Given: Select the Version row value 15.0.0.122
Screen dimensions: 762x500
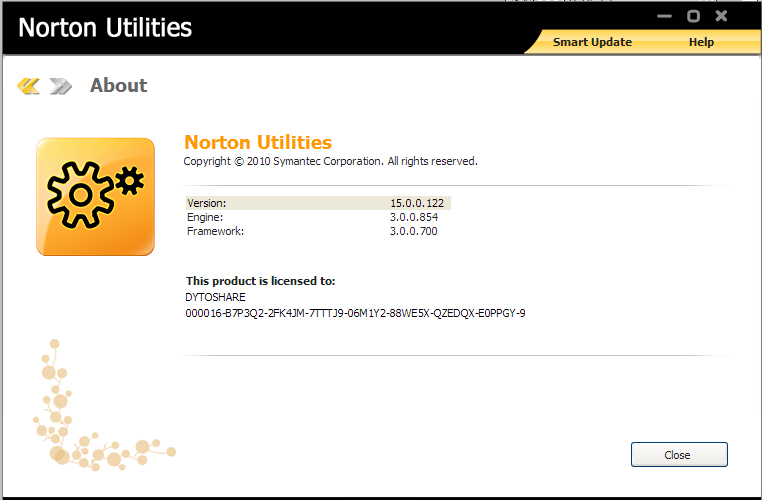Looking at the screenshot, I should [417, 203].
